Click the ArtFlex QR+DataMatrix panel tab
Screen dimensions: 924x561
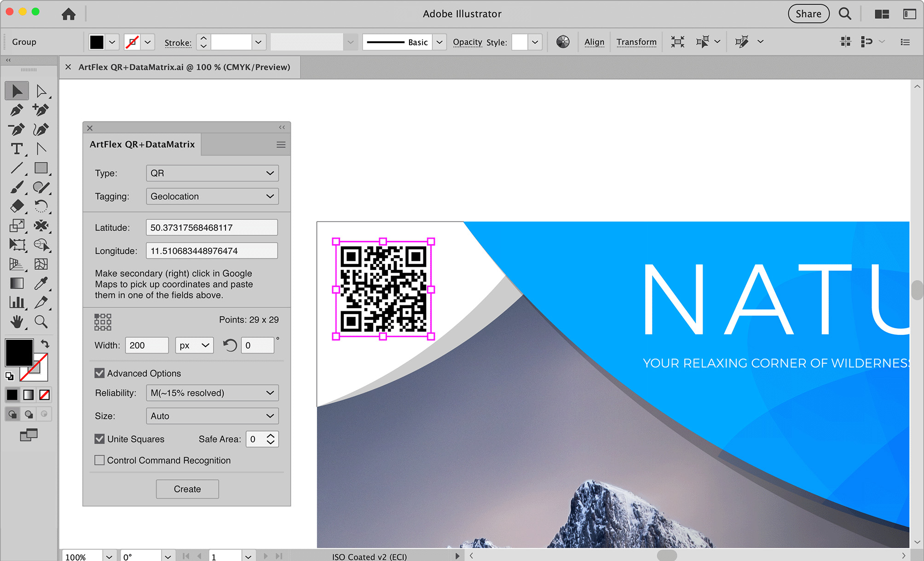pos(142,144)
